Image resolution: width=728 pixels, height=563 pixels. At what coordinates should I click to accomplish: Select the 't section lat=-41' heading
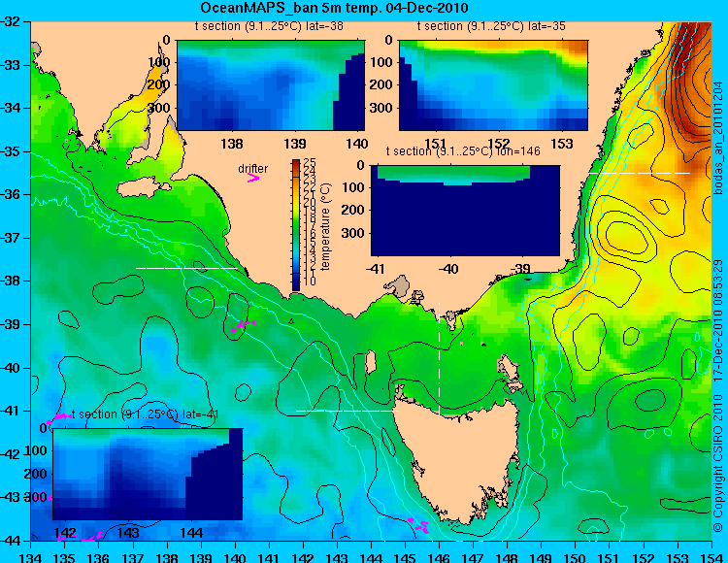[x=145, y=414]
